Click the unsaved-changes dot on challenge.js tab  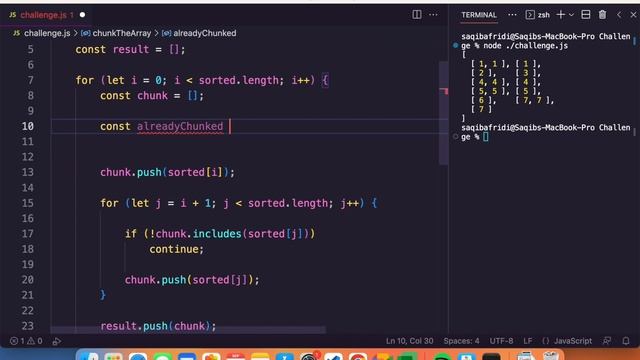pyautogui.click(x=82, y=15)
